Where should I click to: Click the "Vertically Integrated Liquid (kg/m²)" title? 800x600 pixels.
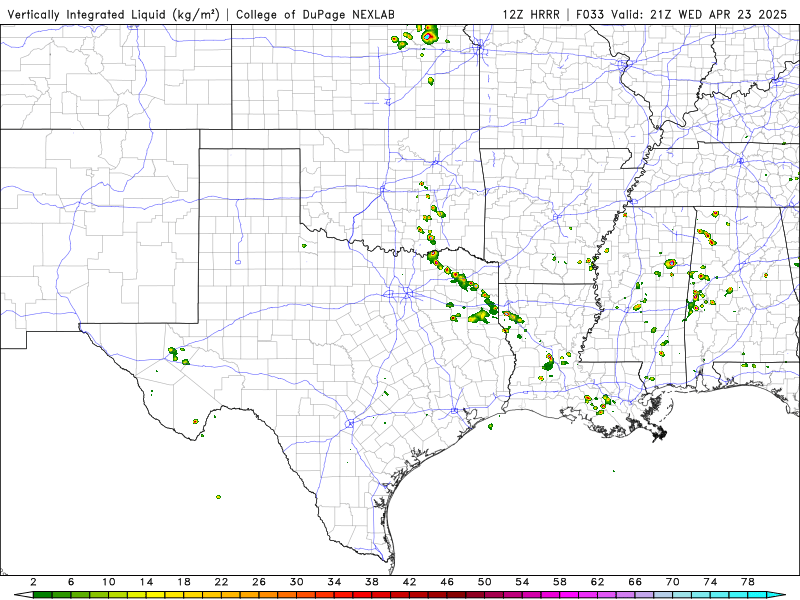pyautogui.click(x=113, y=14)
